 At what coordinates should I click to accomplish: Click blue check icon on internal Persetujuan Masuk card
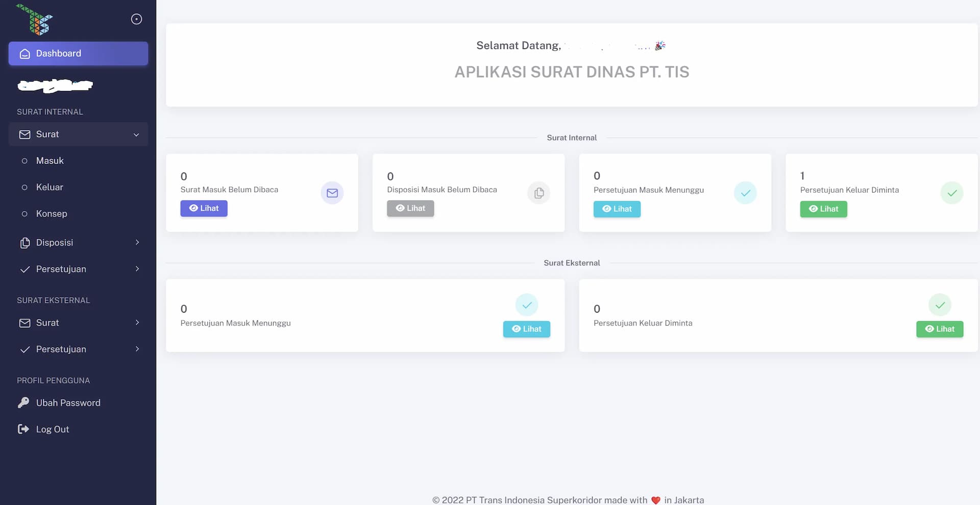(745, 193)
